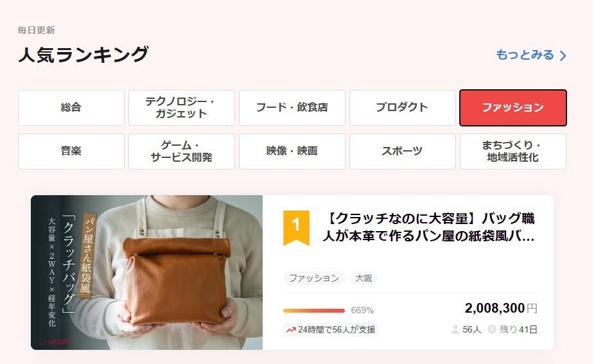
Task: Select the 映像・映画 tab
Action: [x=292, y=152]
